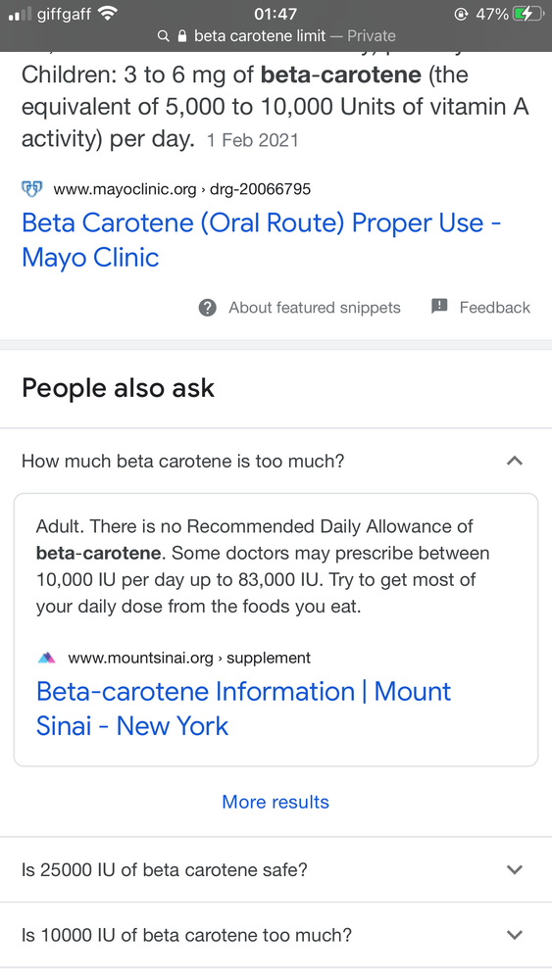The width and height of the screenshot is (552, 980).
Task: Tap 'About featured snippets' text
Action: click(315, 308)
